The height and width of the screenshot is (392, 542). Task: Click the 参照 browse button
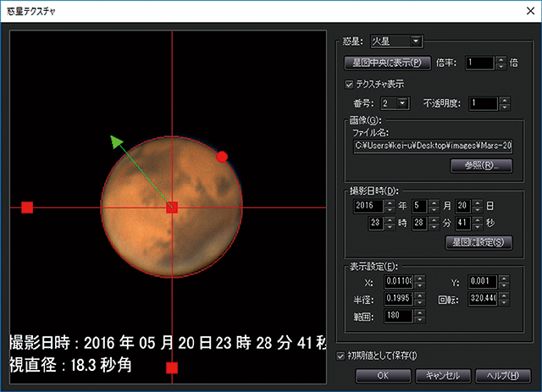[x=481, y=166]
